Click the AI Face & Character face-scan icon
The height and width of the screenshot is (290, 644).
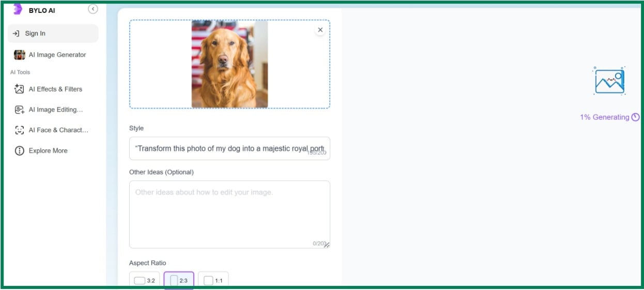pyautogui.click(x=20, y=130)
